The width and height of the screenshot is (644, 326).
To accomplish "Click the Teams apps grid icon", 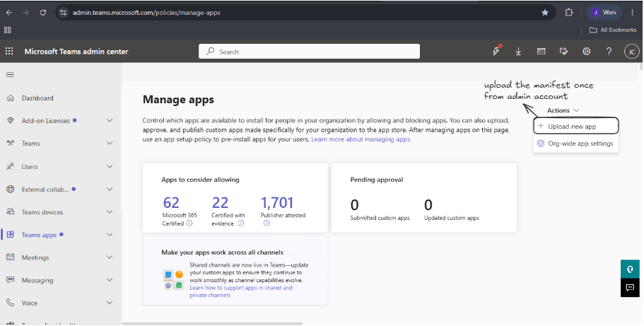I will click(x=11, y=235).
